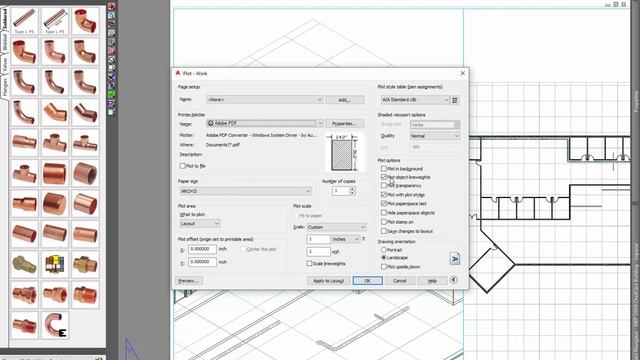
Task: Confirm plot with OK button
Action: (367, 281)
